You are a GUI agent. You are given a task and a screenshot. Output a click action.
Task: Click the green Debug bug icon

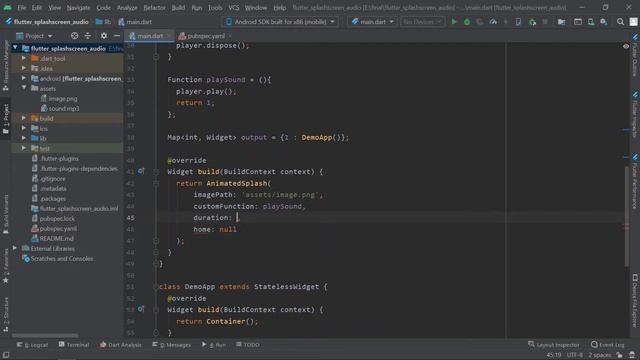[467, 22]
